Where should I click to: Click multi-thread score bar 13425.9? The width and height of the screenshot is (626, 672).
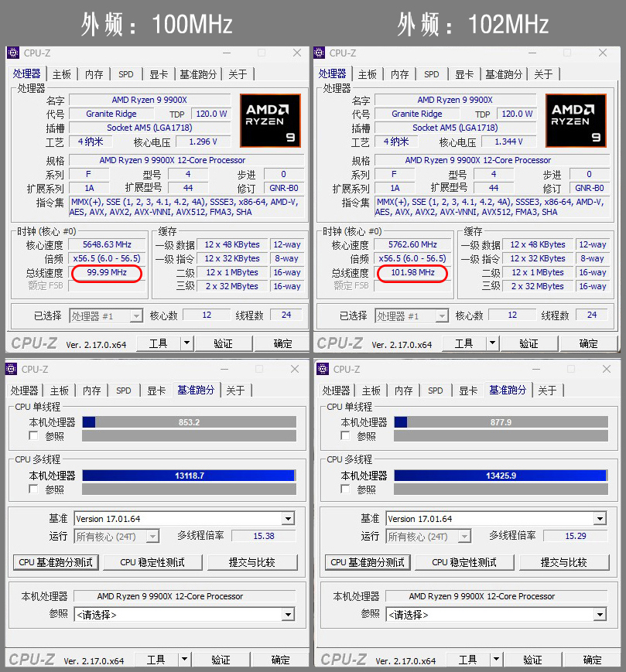click(501, 476)
